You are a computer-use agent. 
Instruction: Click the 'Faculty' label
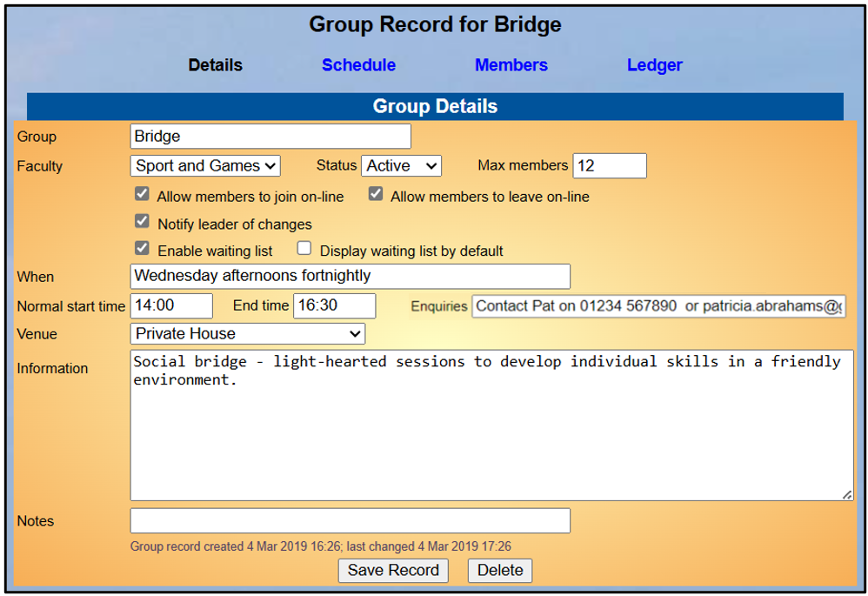click(40, 166)
